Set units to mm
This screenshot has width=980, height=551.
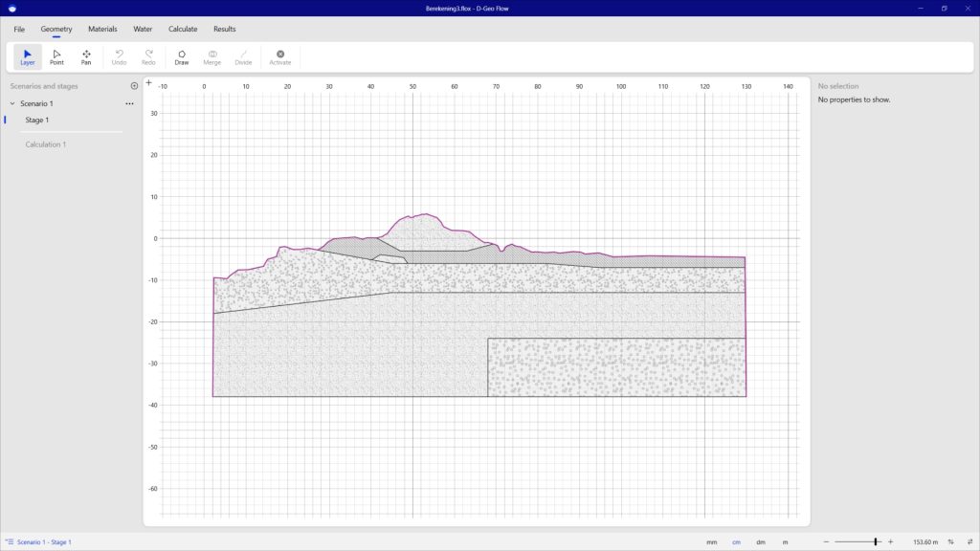pyautogui.click(x=711, y=542)
